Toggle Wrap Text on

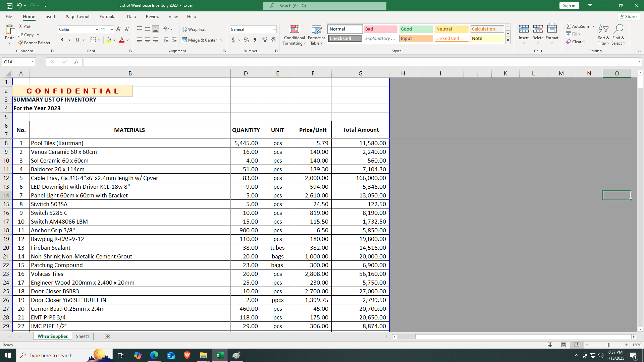pos(194,29)
